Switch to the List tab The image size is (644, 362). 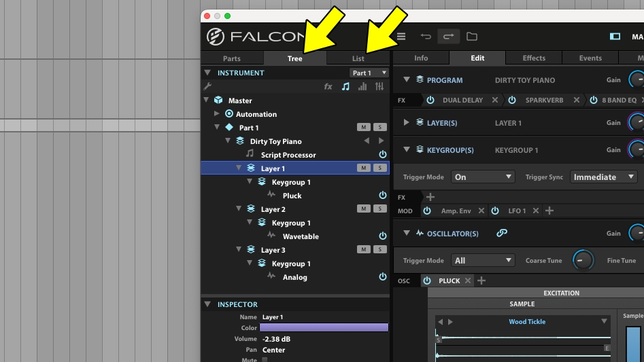click(358, 58)
